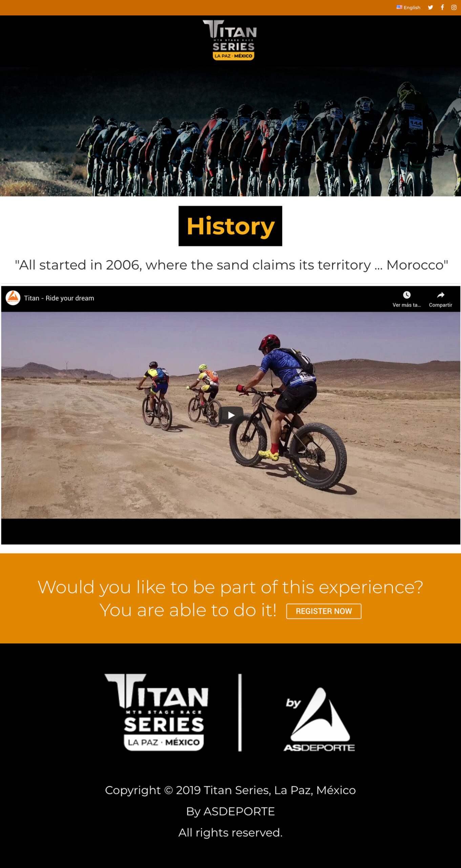Open the Asdeporte channel avatar in video
The width and height of the screenshot is (461, 868).
[x=13, y=298]
